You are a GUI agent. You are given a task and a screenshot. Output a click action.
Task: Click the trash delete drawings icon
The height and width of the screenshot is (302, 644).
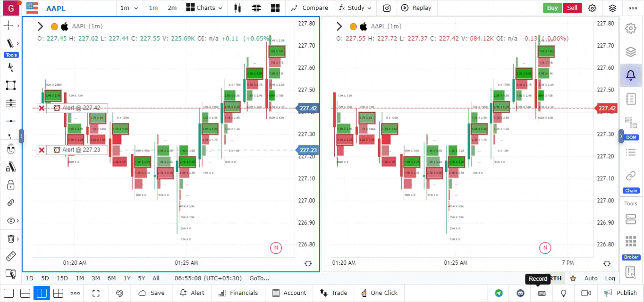10,239
